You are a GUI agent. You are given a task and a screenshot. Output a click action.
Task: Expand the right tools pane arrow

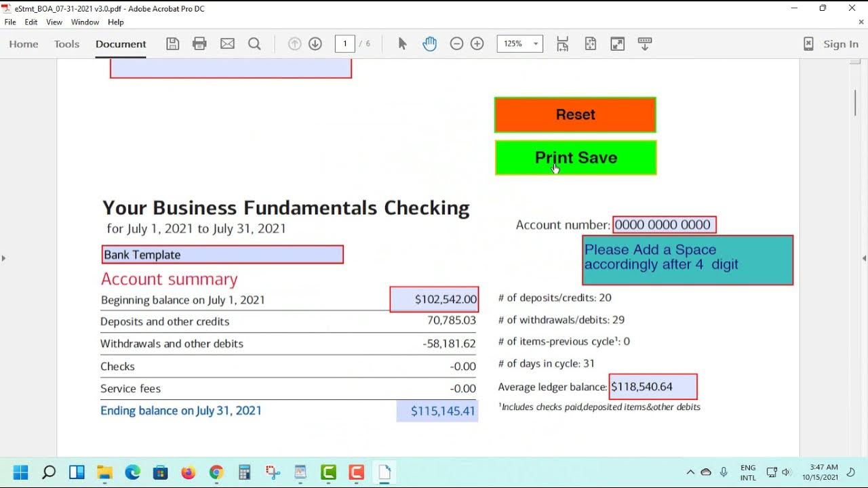(x=864, y=258)
